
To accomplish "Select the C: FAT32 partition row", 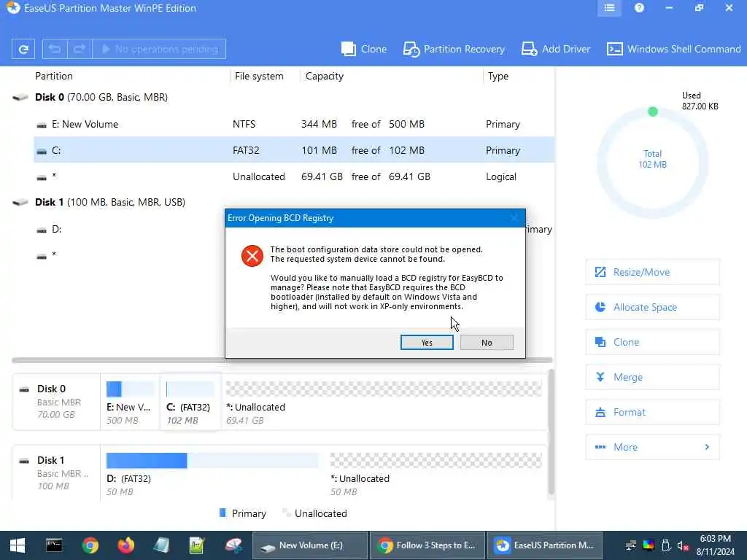I will 294,150.
